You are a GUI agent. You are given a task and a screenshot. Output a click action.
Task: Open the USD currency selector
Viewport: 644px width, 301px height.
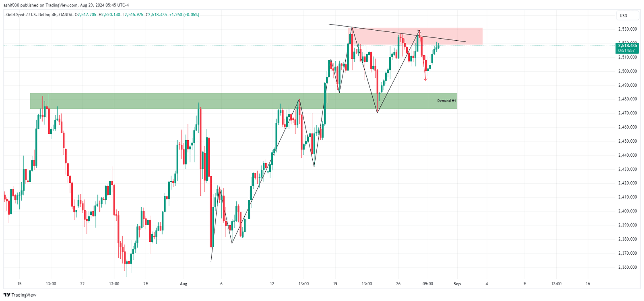tap(627, 16)
